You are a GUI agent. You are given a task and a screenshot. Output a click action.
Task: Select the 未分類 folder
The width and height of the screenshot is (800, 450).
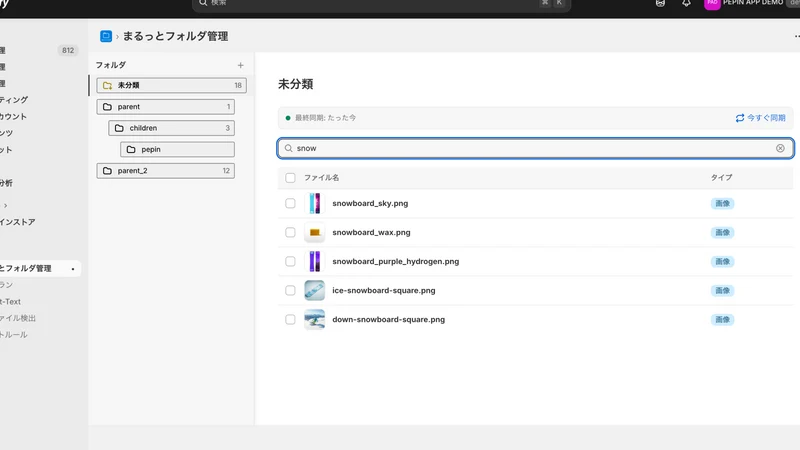pos(171,85)
